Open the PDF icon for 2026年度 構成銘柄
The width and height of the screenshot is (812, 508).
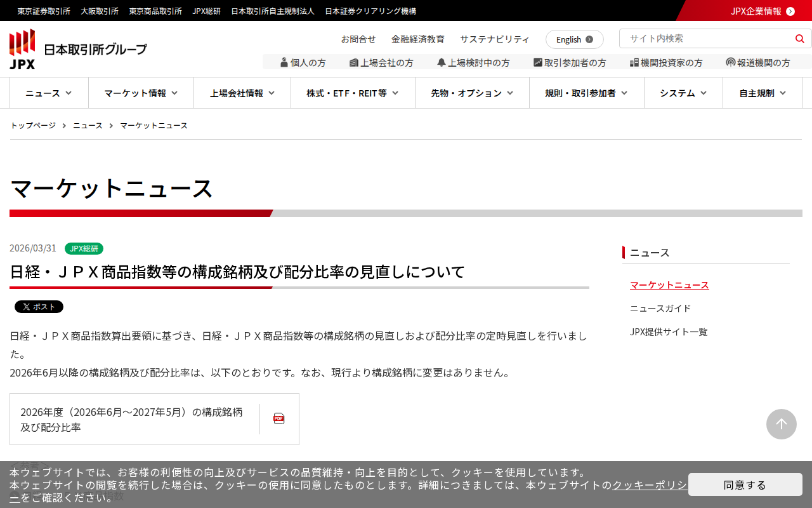click(x=279, y=418)
